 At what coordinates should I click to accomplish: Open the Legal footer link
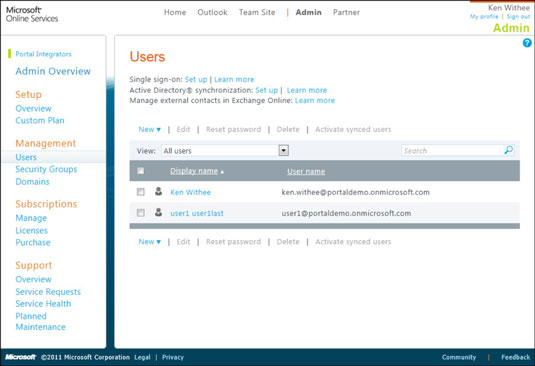coord(142,357)
